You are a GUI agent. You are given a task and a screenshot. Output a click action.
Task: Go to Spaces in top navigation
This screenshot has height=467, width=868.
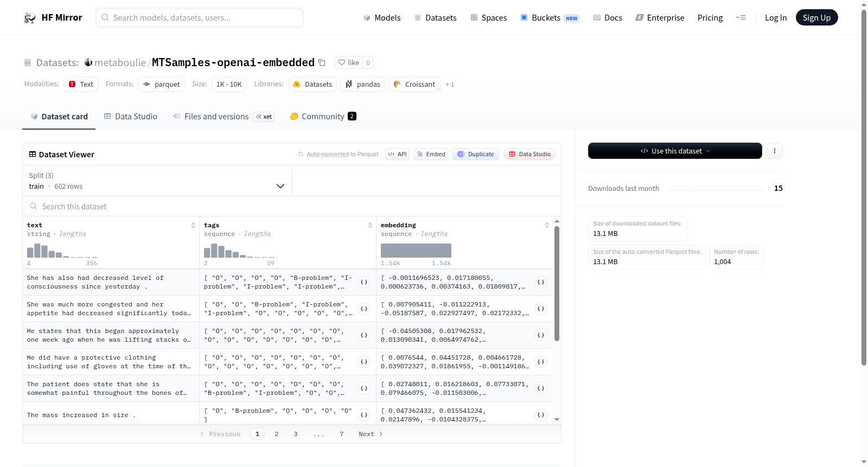(x=489, y=17)
